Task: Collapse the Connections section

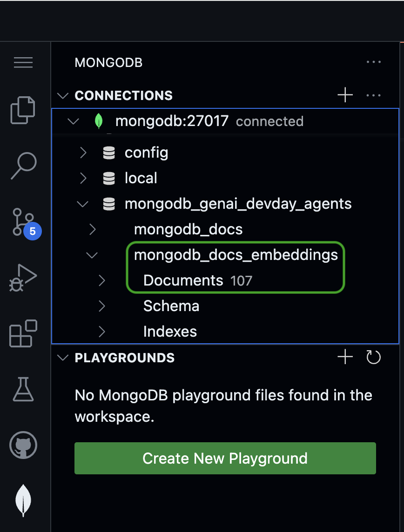Action: pos(63,96)
